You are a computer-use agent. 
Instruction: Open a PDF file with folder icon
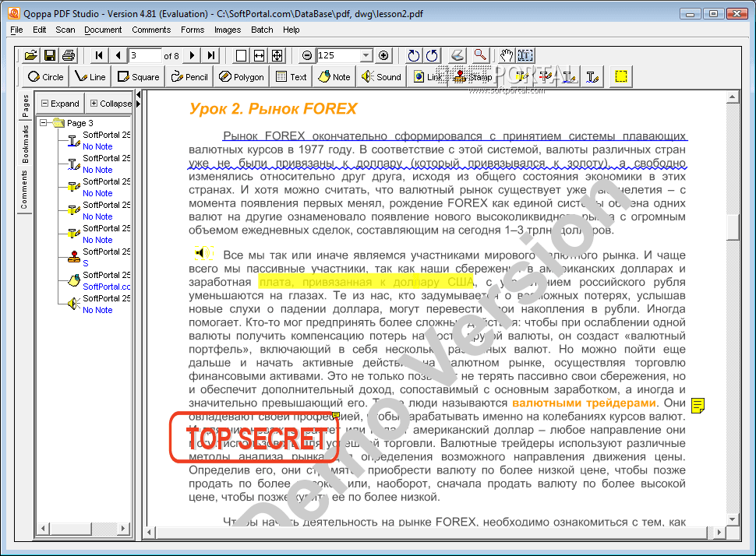[31, 55]
